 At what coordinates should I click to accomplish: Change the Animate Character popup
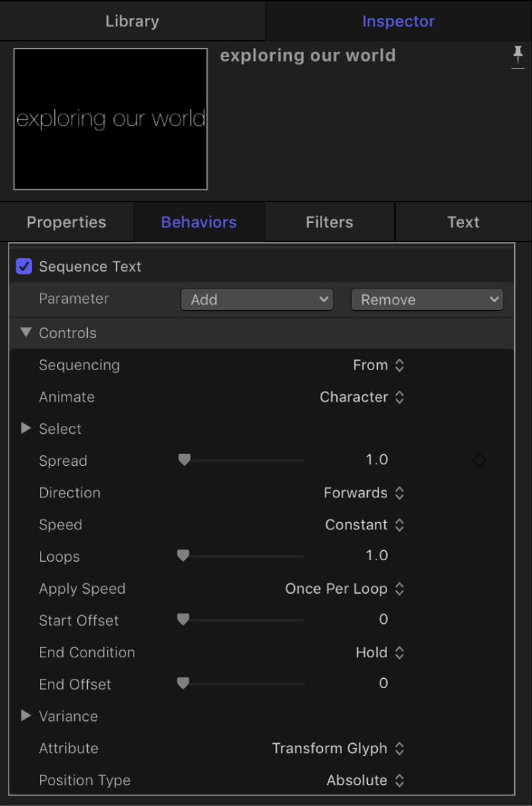[x=362, y=397]
